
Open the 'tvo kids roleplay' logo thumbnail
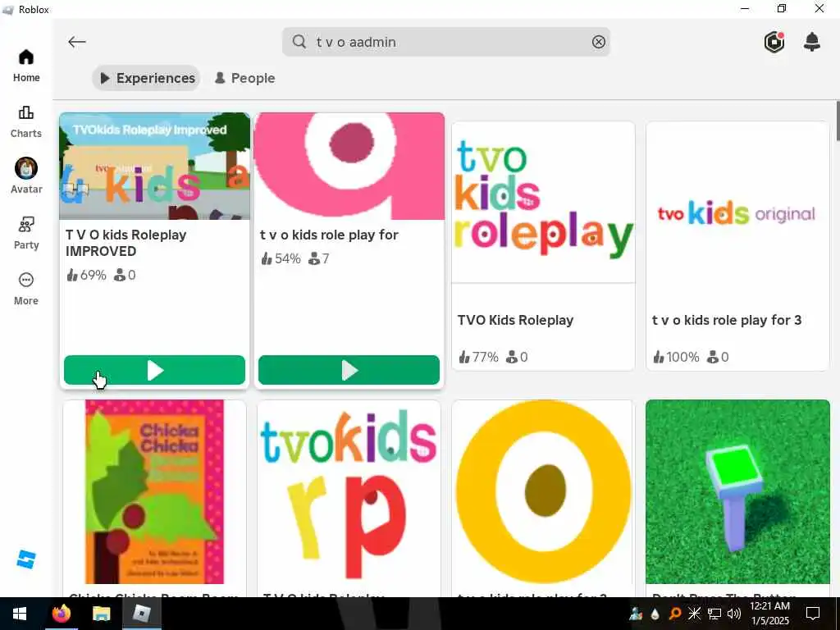[543, 202]
